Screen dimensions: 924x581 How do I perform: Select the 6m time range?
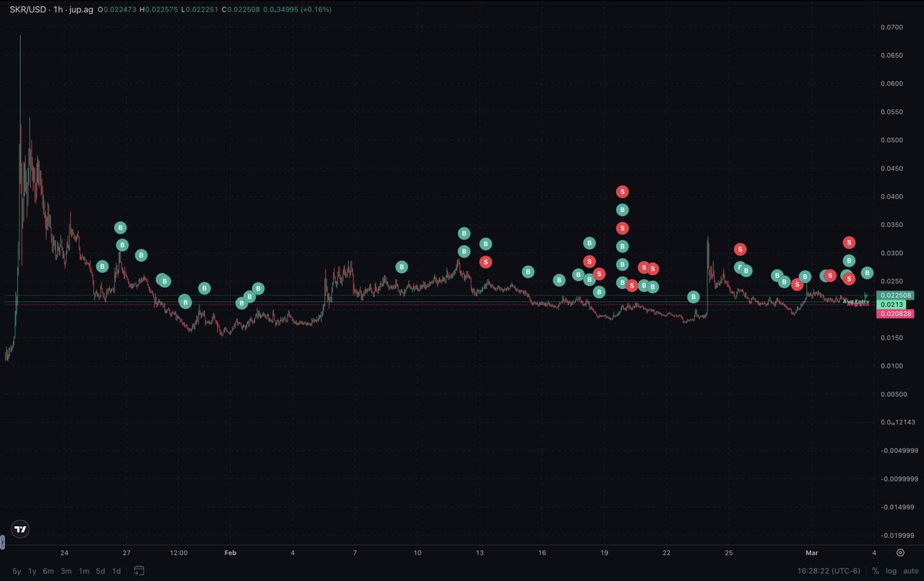tap(49, 571)
